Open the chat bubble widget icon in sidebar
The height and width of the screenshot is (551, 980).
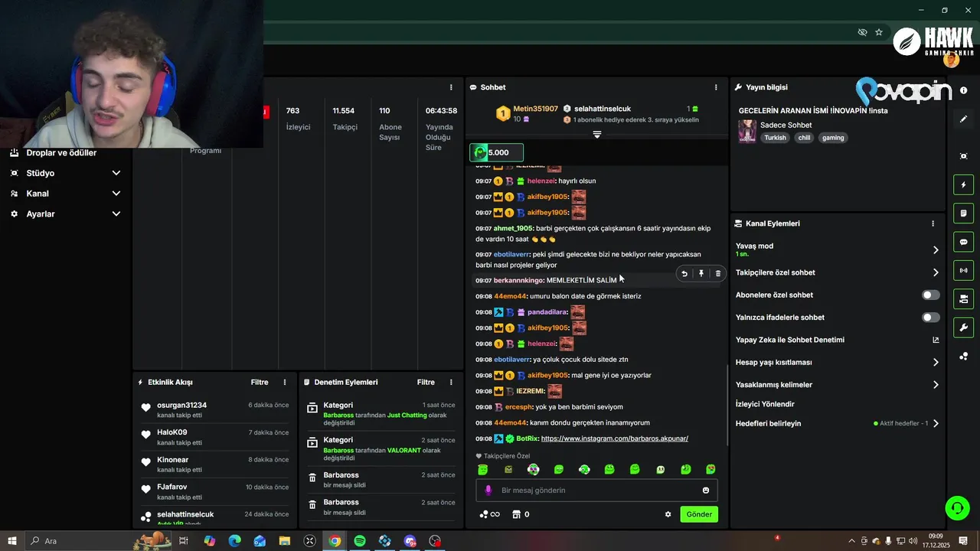tap(963, 242)
